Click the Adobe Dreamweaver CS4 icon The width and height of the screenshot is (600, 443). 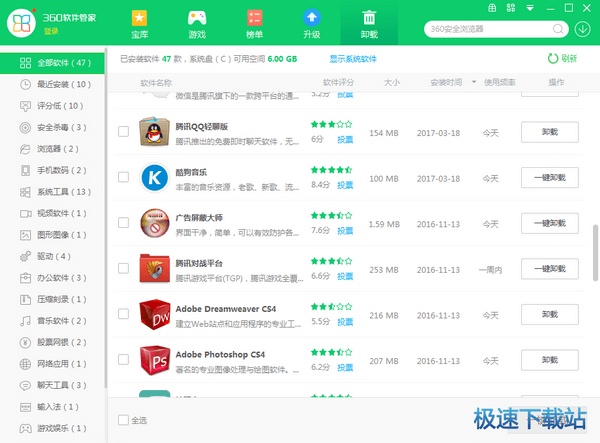[x=154, y=314]
